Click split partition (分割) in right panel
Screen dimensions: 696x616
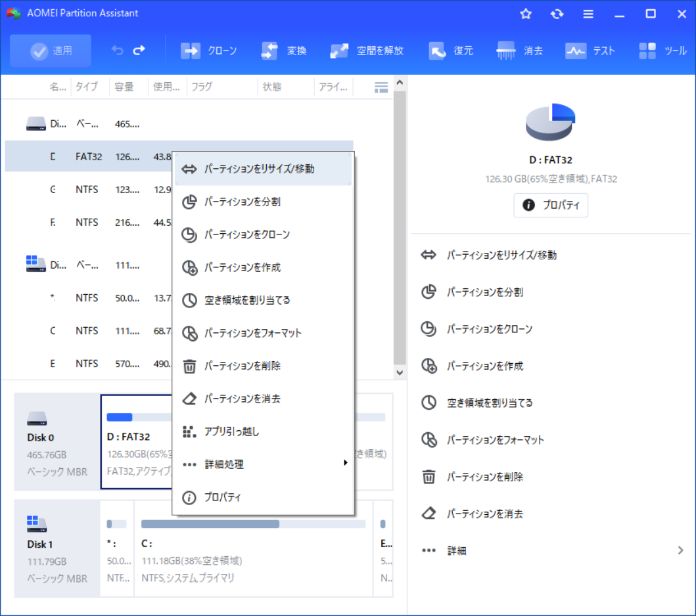[x=472, y=292]
